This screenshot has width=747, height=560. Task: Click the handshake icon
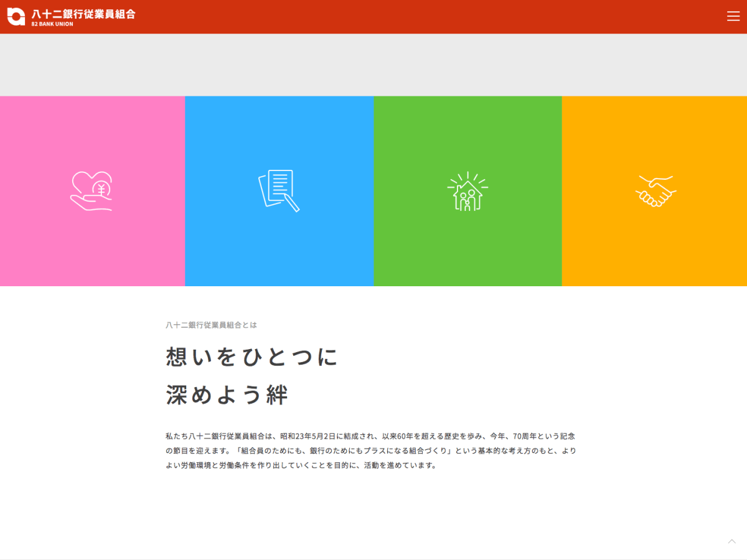click(655, 191)
